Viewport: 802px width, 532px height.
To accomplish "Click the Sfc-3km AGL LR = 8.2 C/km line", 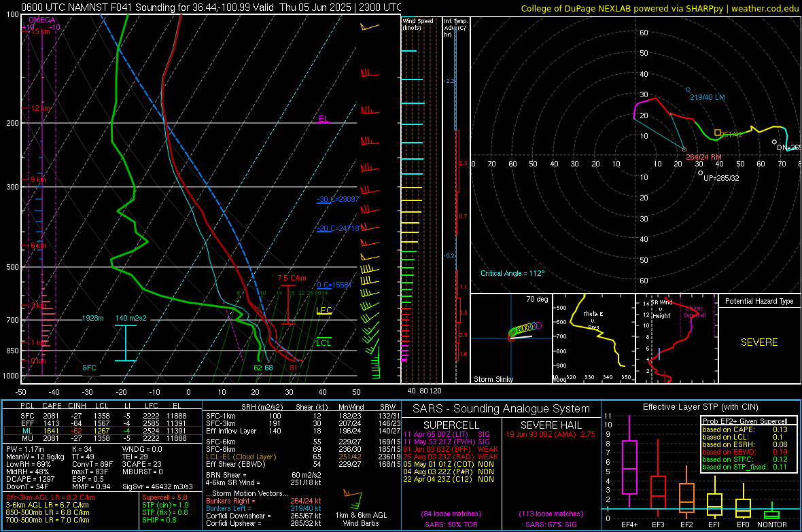I will 51,497.
